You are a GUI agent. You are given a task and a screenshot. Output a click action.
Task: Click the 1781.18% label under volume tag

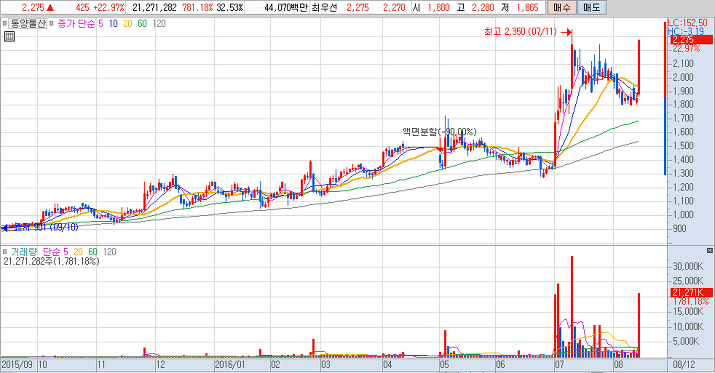(x=691, y=301)
